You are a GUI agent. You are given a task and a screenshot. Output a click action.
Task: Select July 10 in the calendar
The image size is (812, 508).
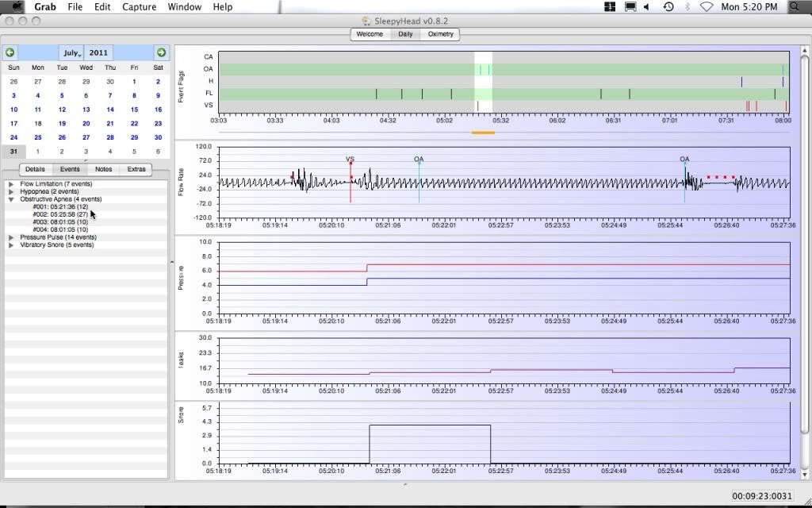pos(13,110)
